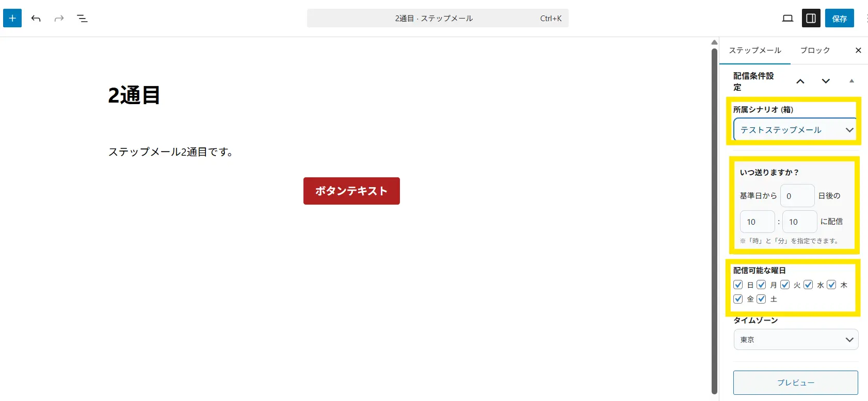This screenshot has width=868, height=401.
Task: Move 配信条件設定 panel up with arrow
Action: pos(800,81)
